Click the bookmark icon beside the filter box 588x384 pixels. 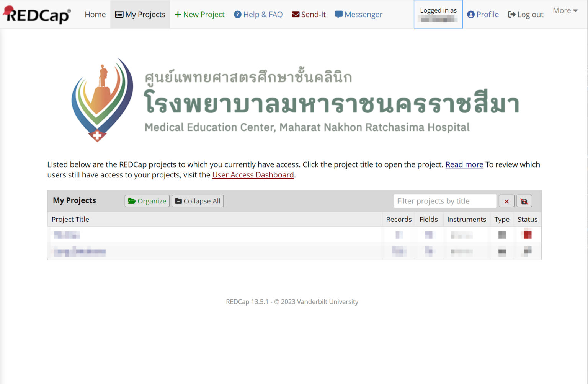pyautogui.click(x=524, y=201)
